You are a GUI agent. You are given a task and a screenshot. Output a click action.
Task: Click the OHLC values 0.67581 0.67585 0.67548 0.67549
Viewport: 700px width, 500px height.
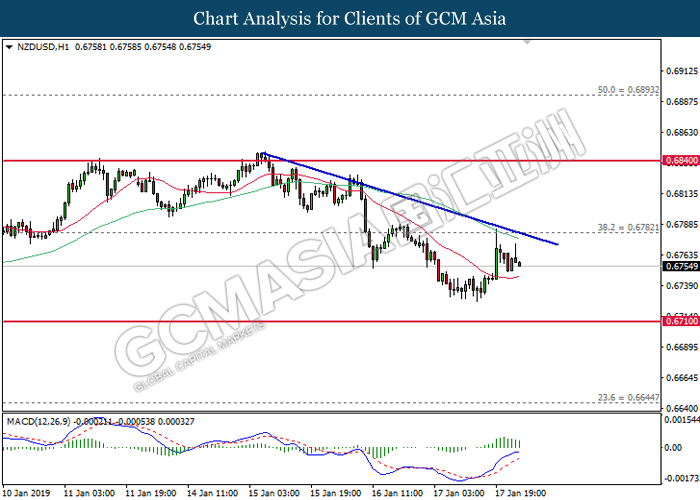143,47
